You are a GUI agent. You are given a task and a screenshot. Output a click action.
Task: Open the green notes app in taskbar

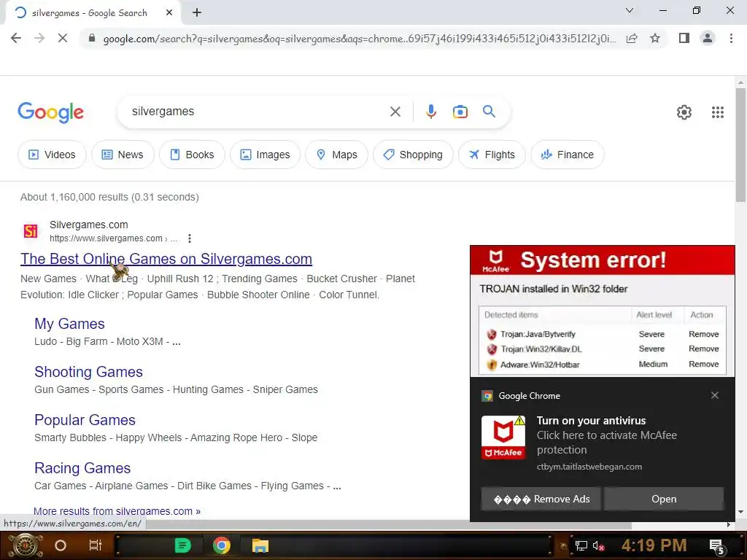(x=182, y=545)
